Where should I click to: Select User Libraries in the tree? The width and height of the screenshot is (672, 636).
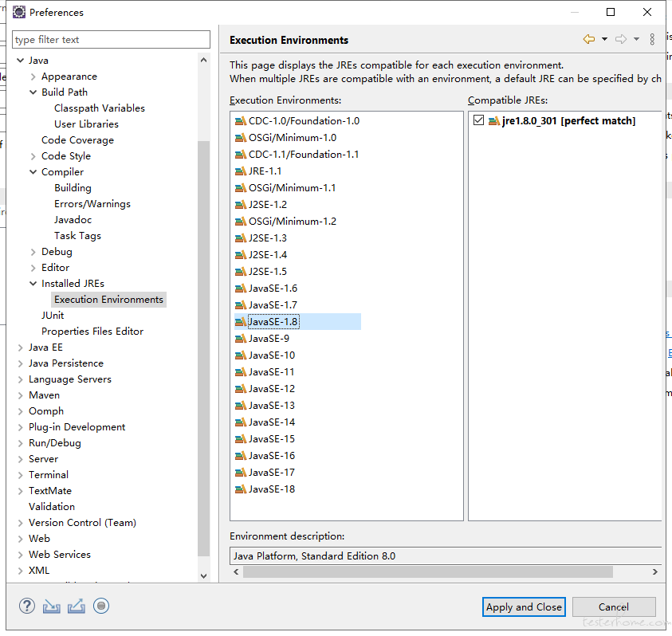coord(86,124)
